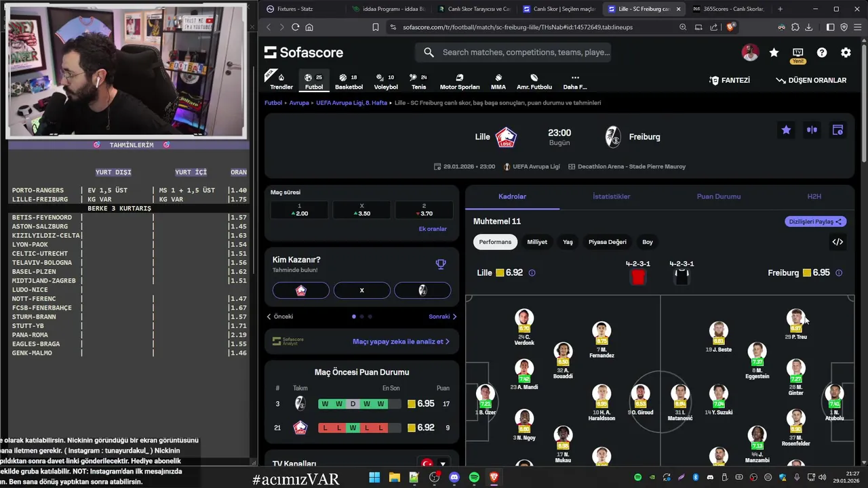Go to the Önceki card

coord(280,317)
